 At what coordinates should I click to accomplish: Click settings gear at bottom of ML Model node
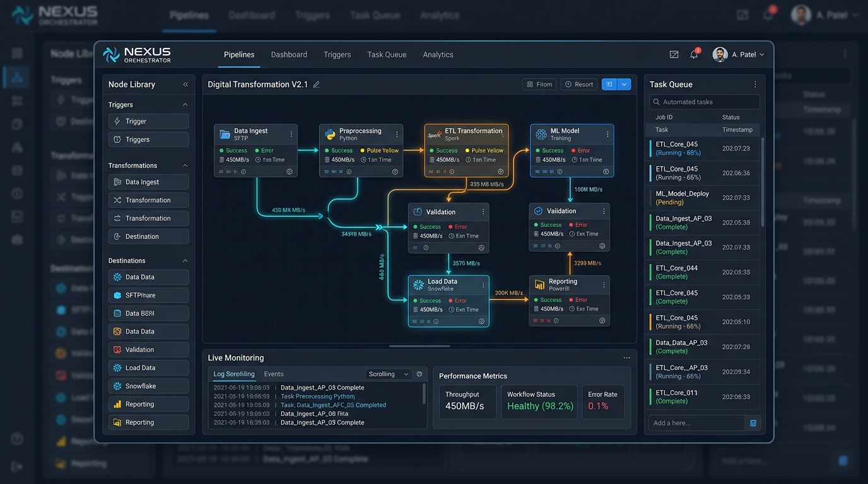606,171
